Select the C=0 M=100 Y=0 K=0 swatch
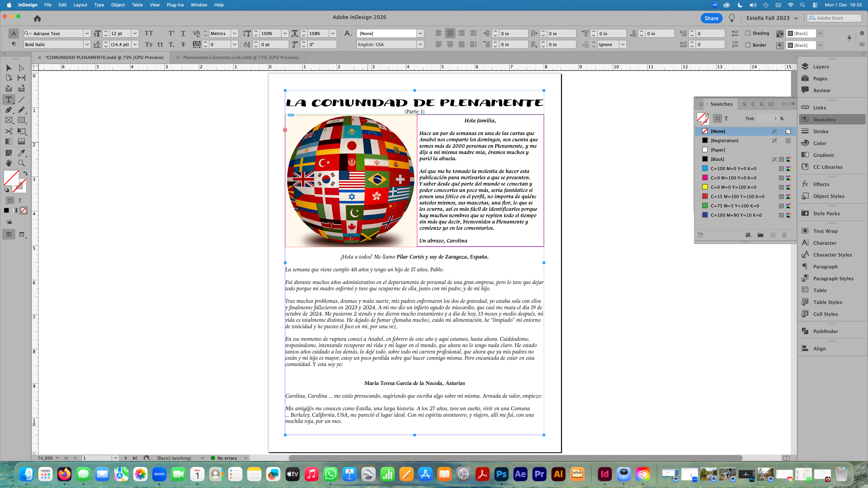 click(733, 178)
